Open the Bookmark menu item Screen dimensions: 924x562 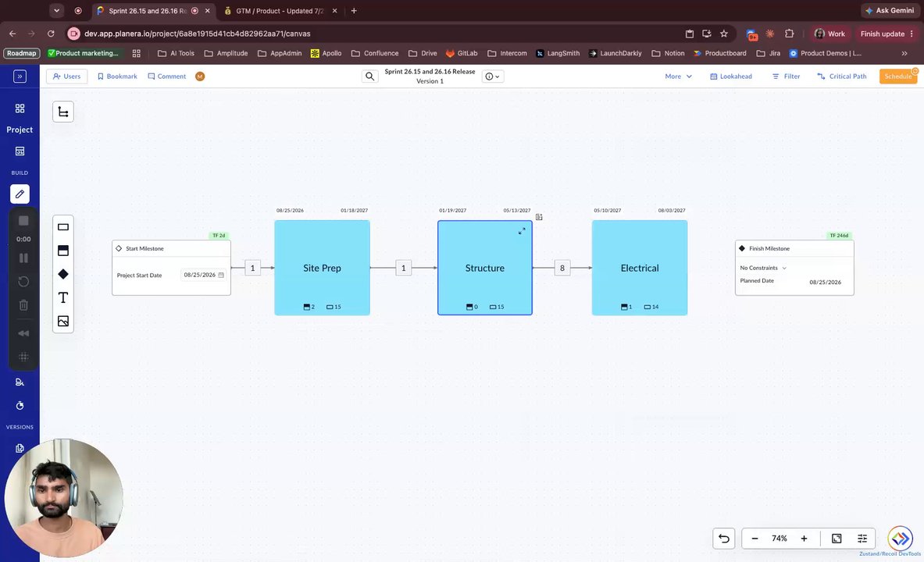[x=117, y=76]
